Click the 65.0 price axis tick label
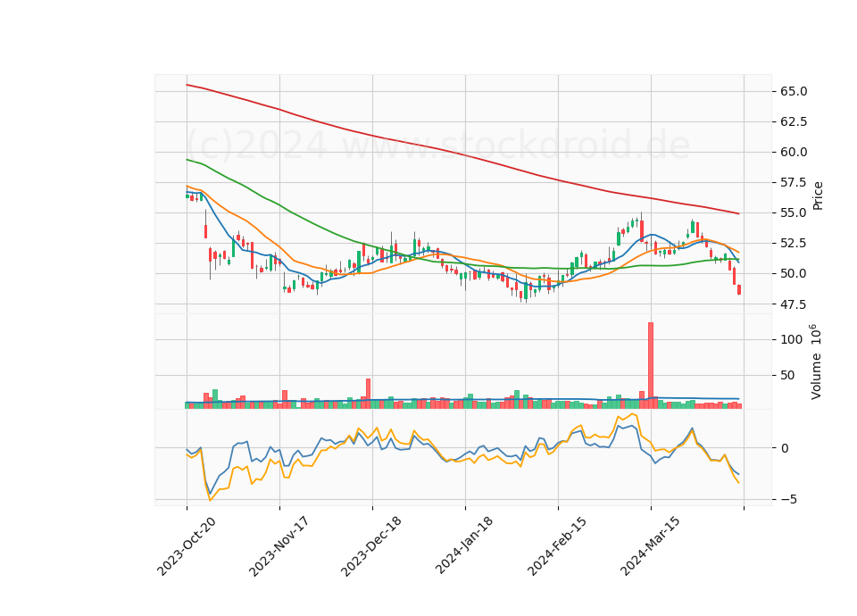The height and width of the screenshot is (616, 857). tap(794, 91)
